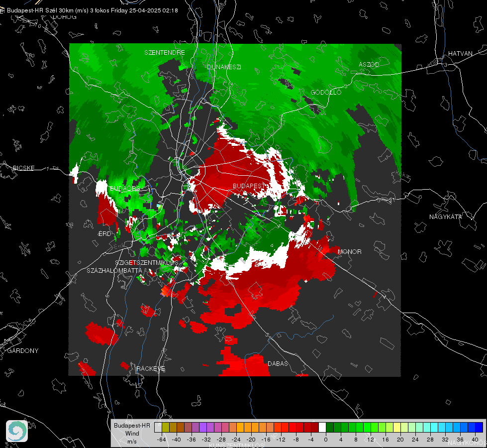
Task: Click the 'Budapest-HR Wind m/s' legend caption
Action: pyautogui.click(x=132, y=434)
